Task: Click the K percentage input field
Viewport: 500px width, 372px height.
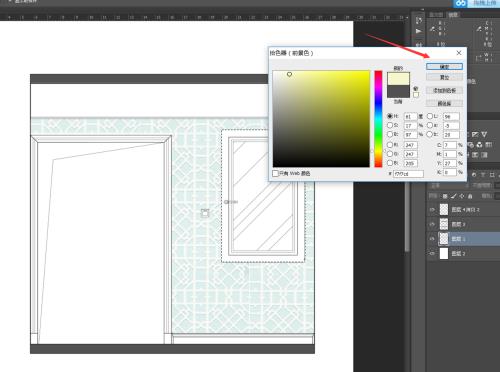Action: coord(450,172)
